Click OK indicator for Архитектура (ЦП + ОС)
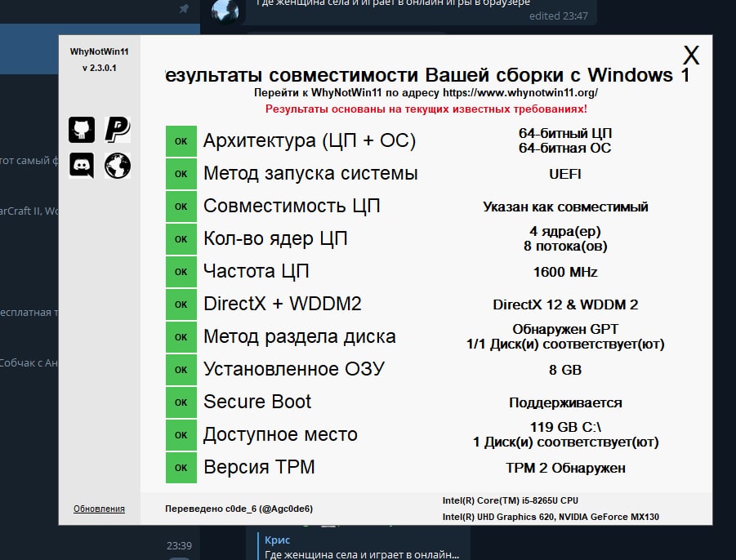The height and width of the screenshot is (560, 736). [181, 141]
